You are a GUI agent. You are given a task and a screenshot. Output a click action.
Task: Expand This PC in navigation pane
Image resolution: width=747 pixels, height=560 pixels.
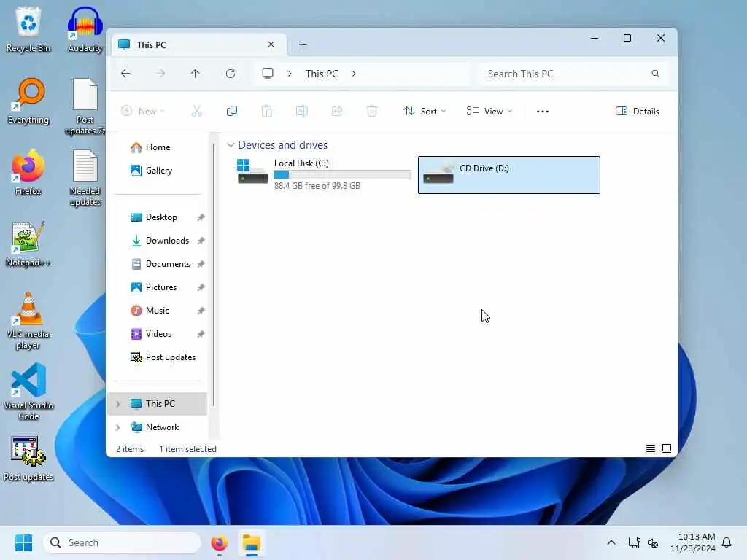pyautogui.click(x=118, y=404)
